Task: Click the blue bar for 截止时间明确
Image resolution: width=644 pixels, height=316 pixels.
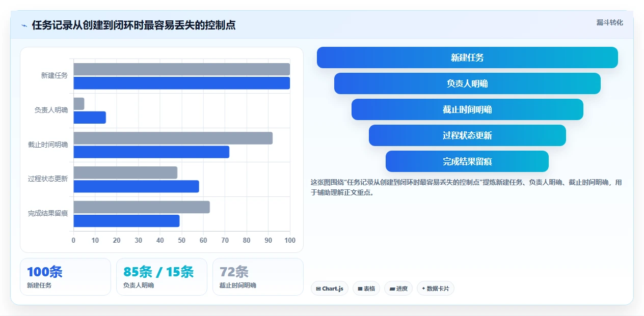Action: click(x=151, y=152)
